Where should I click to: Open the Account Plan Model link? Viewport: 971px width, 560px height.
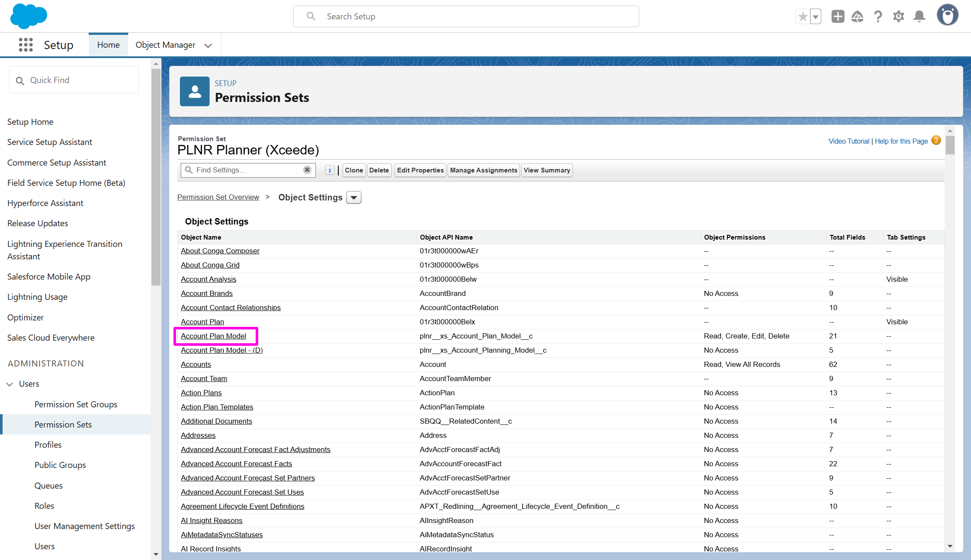coord(213,336)
